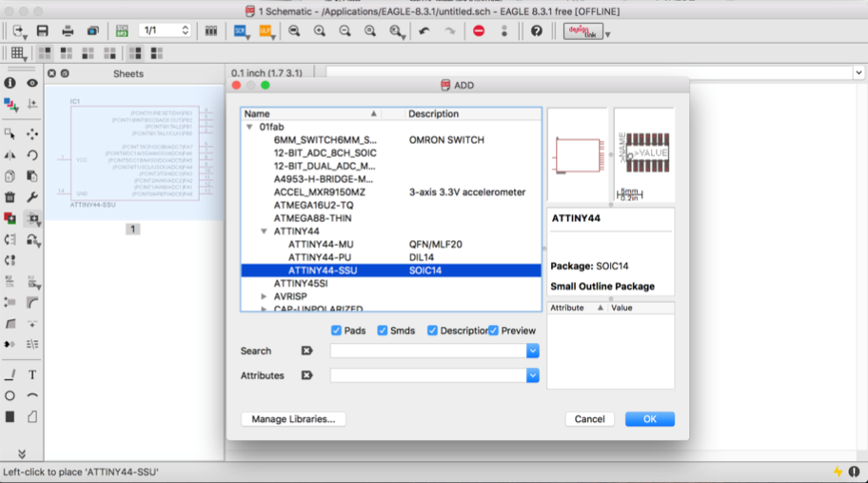Toggle the Pads checkbox
868x483 pixels.
(336, 331)
